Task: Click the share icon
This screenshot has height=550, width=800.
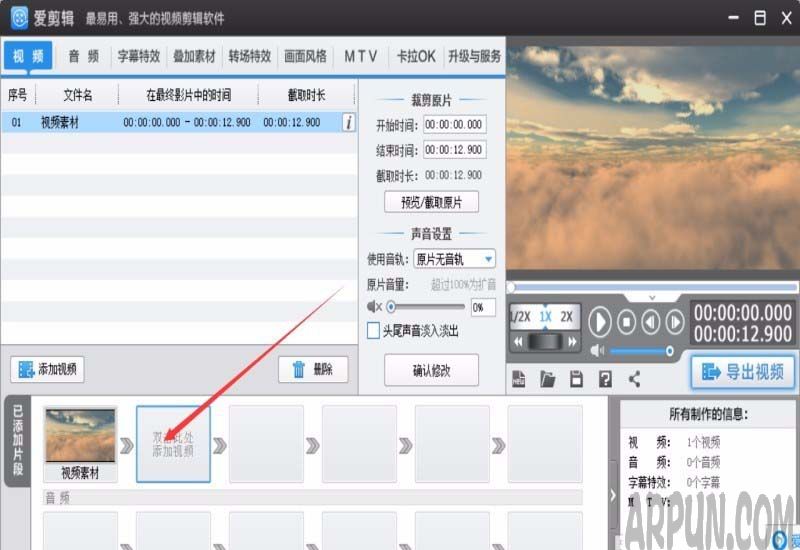Action: pyautogui.click(x=634, y=379)
